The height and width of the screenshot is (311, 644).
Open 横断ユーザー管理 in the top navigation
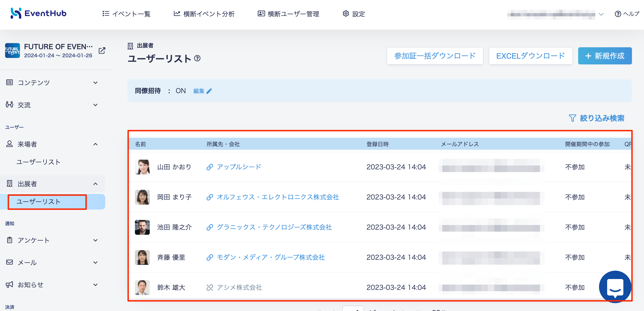[288, 14]
